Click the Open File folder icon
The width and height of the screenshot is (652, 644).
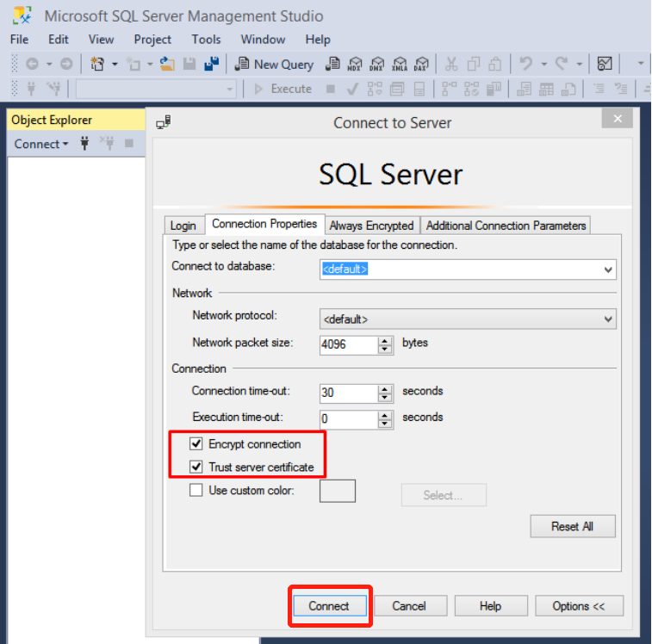(x=168, y=64)
